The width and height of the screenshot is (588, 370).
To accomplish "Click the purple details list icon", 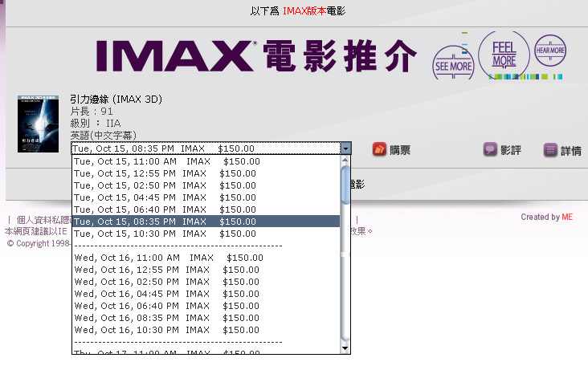I will point(550,149).
